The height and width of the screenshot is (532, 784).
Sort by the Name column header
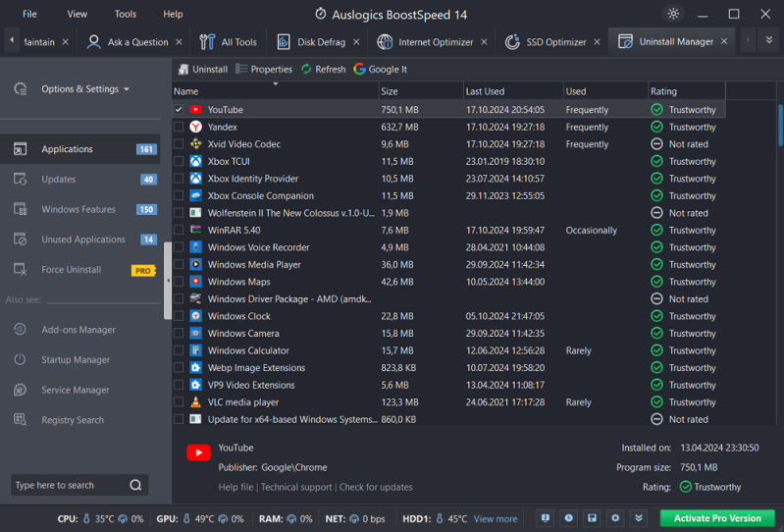pos(275,91)
